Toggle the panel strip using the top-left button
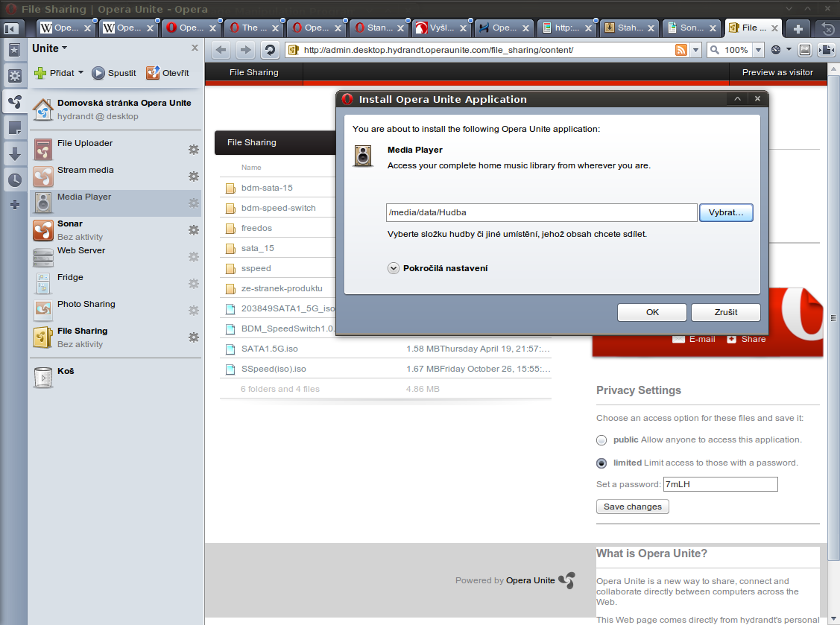 click(x=10, y=28)
